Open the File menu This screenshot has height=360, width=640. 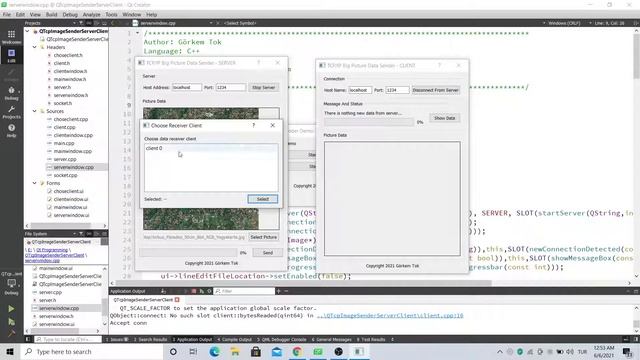pyautogui.click(x=7, y=14)
